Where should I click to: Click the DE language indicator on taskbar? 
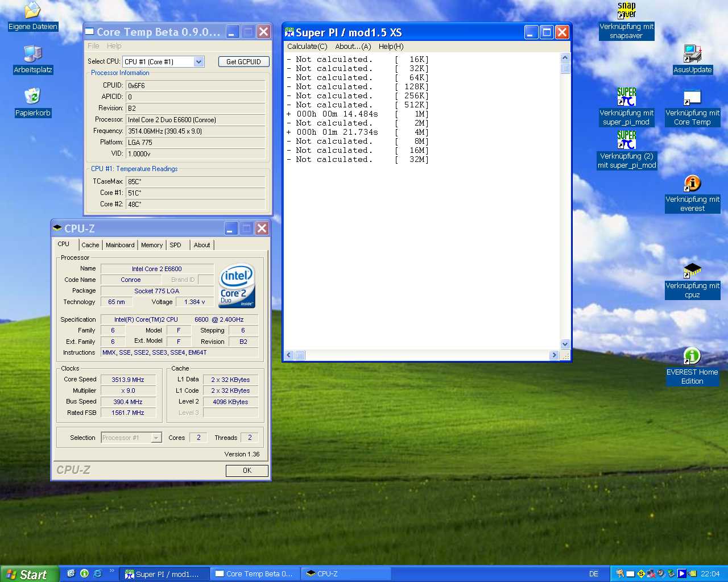[x=594, y=574]
